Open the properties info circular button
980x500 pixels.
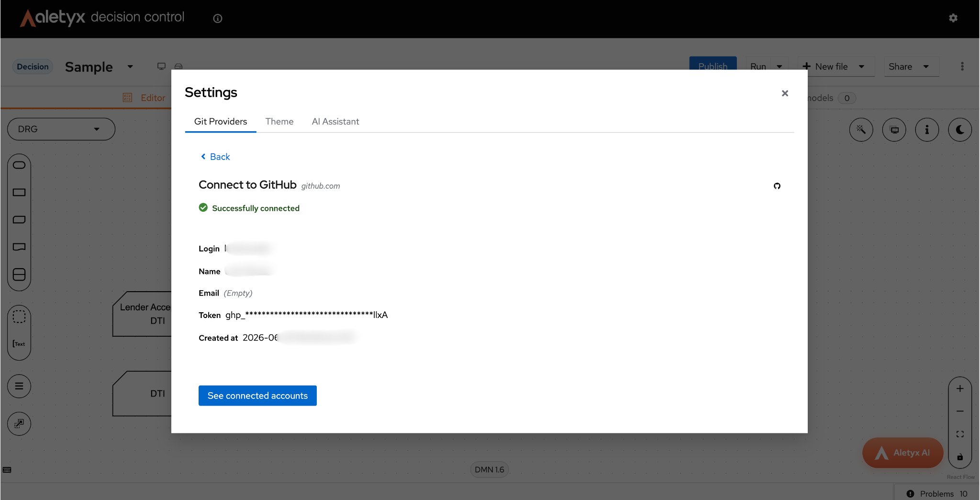927,129
